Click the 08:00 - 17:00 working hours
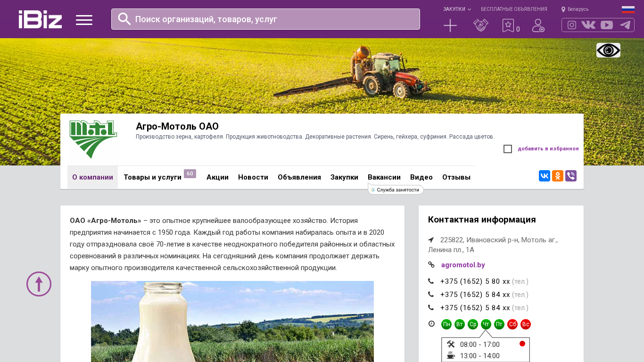 click(x=480, y=345)
